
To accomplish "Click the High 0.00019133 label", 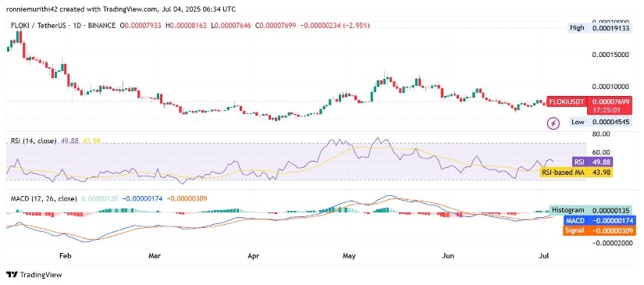I will [x=600, y=28].
